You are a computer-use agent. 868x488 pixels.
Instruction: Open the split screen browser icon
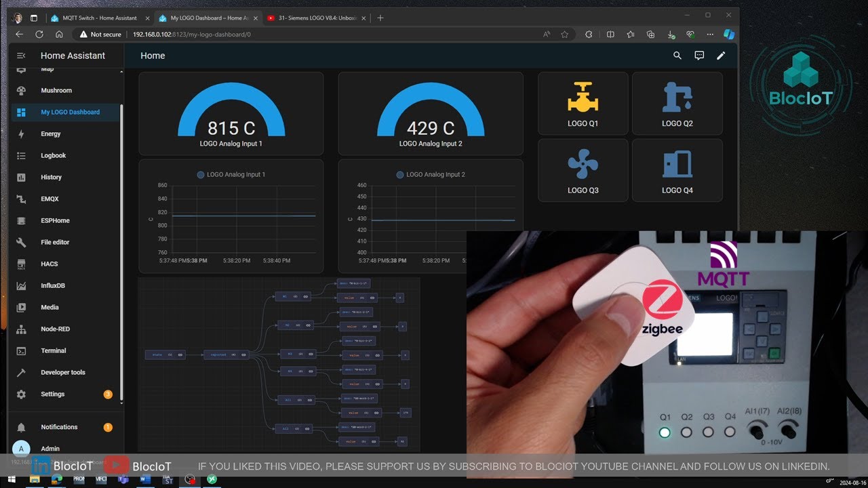(x=610, y=34)
